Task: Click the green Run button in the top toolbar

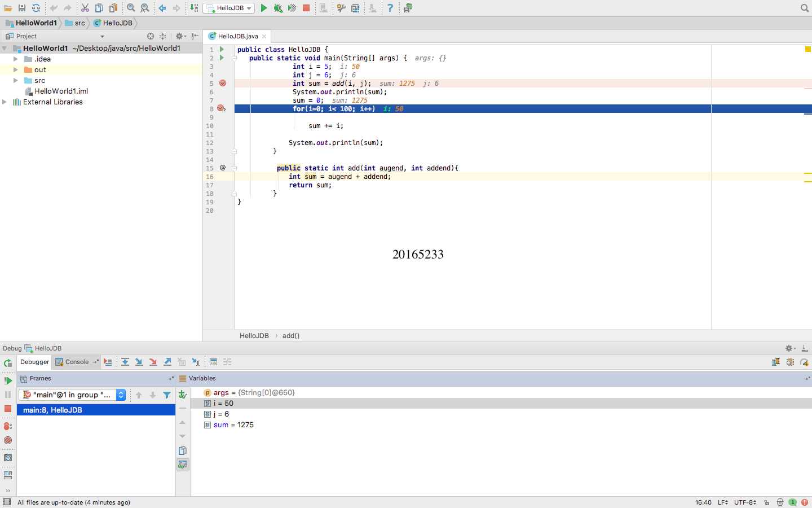Action: click(264, 8)
